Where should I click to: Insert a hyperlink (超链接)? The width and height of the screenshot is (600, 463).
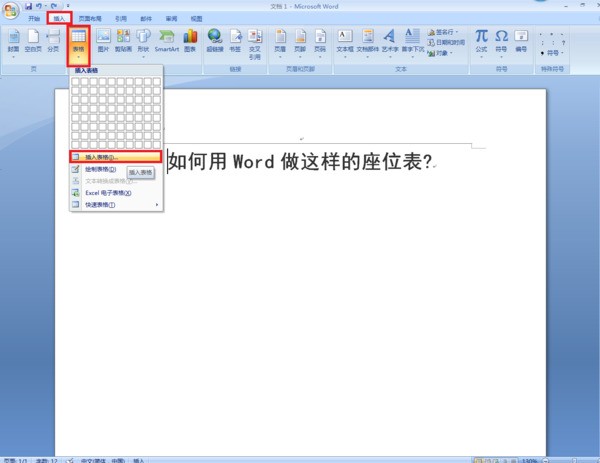[215, 41]
